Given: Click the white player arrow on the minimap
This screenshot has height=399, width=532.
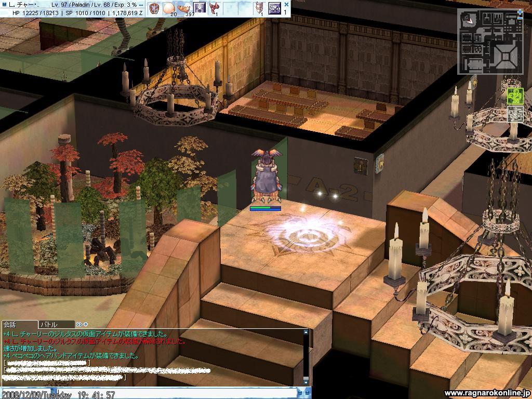Looking at the screenshot, I should coord(469,20).
